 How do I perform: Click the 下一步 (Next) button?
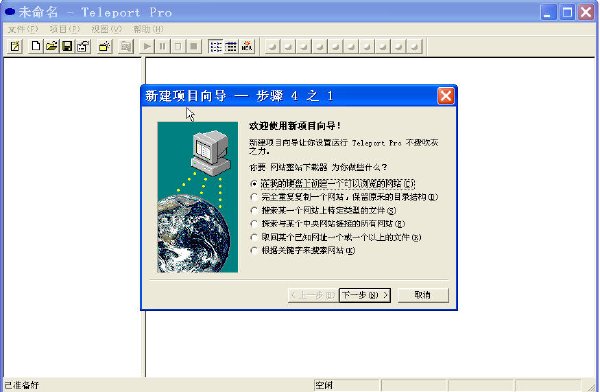(x=365, y=295)
